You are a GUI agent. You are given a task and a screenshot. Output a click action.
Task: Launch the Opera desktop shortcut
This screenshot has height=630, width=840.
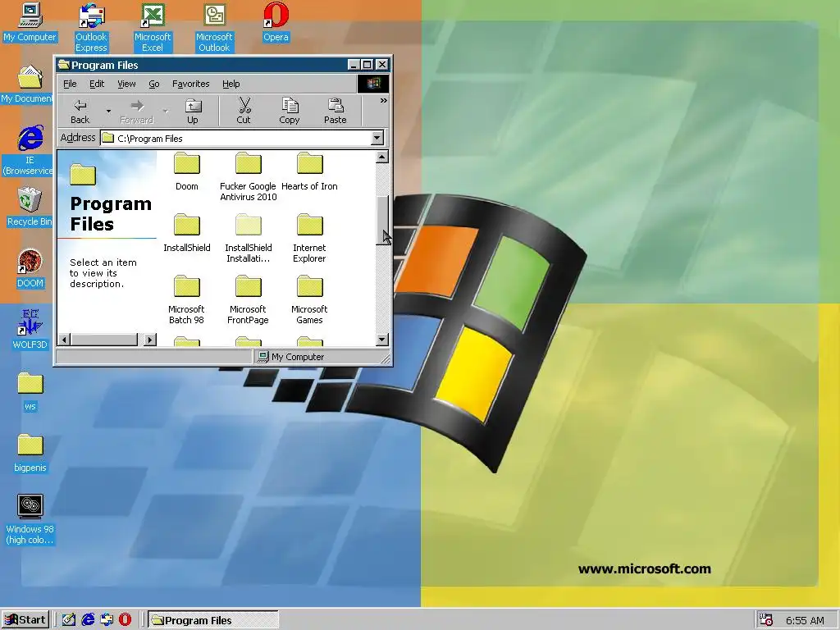pos(276,22)
